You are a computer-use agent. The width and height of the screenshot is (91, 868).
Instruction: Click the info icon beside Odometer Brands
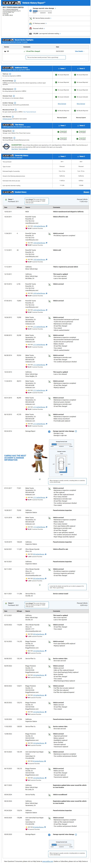14,138
